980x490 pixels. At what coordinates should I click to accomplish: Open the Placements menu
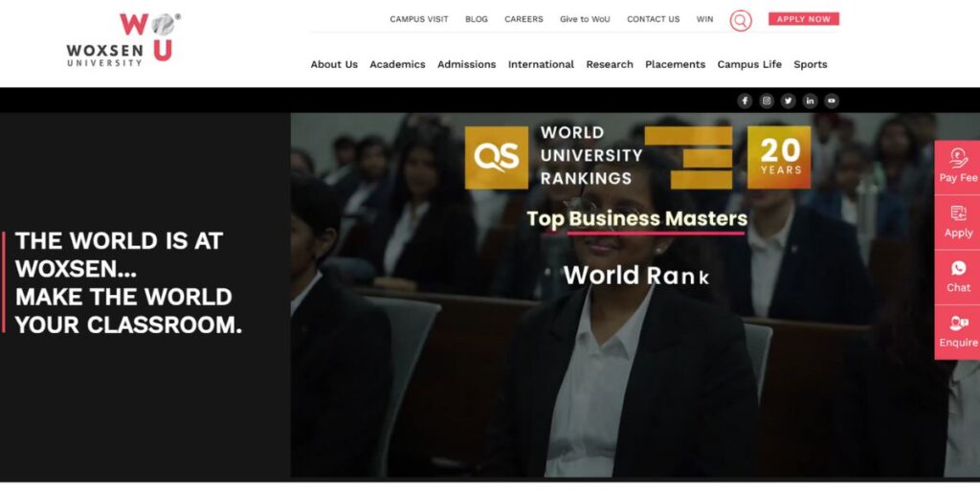pyautogui.click(x=675, y=64)
